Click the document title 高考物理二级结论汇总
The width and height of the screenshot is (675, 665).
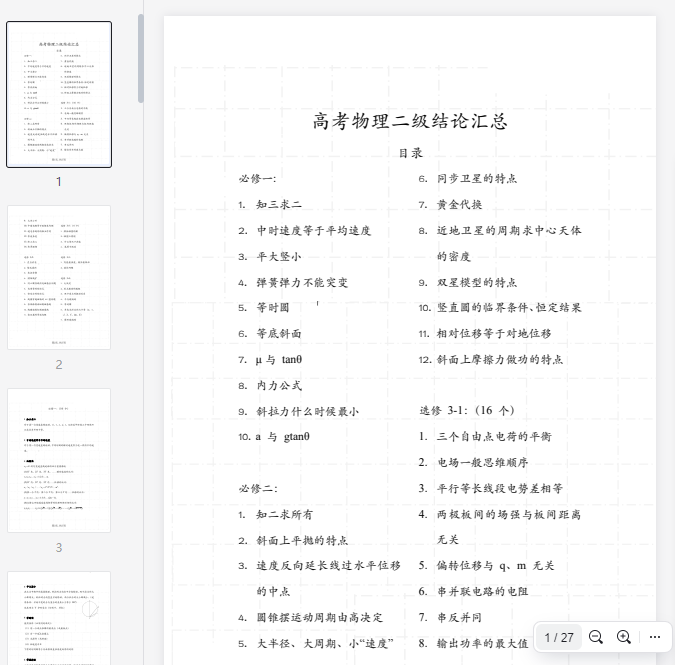click(410, 122)
